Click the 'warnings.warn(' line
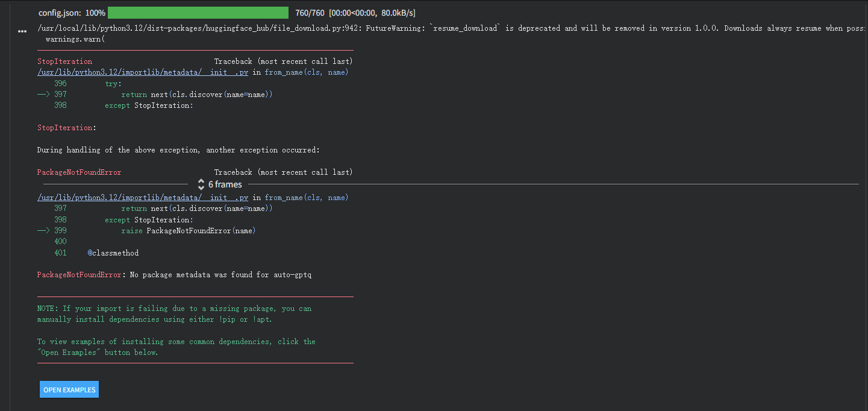 (x=75, y=39)
